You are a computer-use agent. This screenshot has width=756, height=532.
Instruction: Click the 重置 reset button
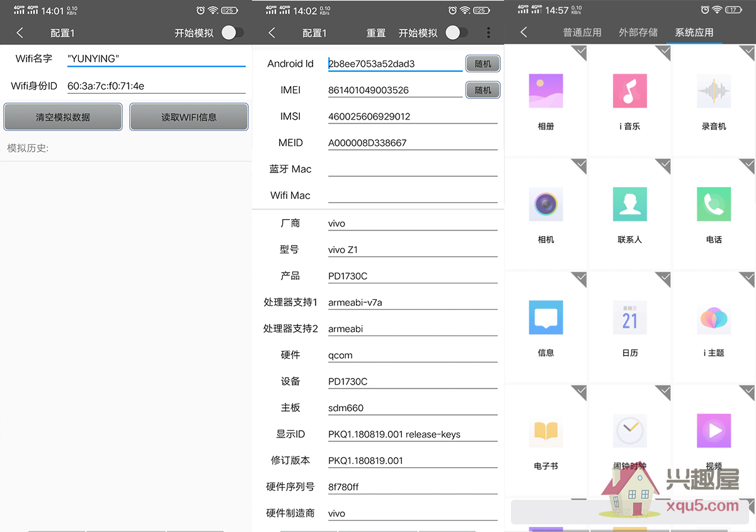[376, 33]
